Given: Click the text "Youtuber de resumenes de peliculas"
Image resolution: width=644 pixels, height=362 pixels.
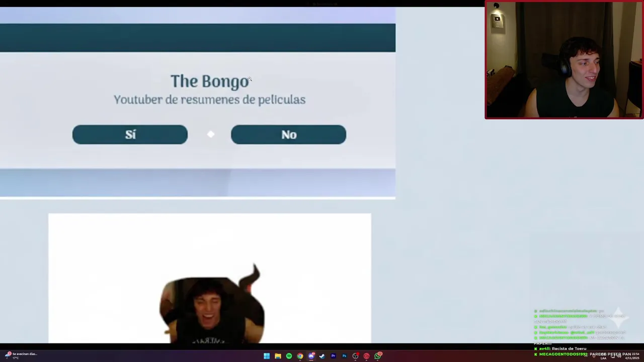Looking at the screenshot, I should point(209,100).
